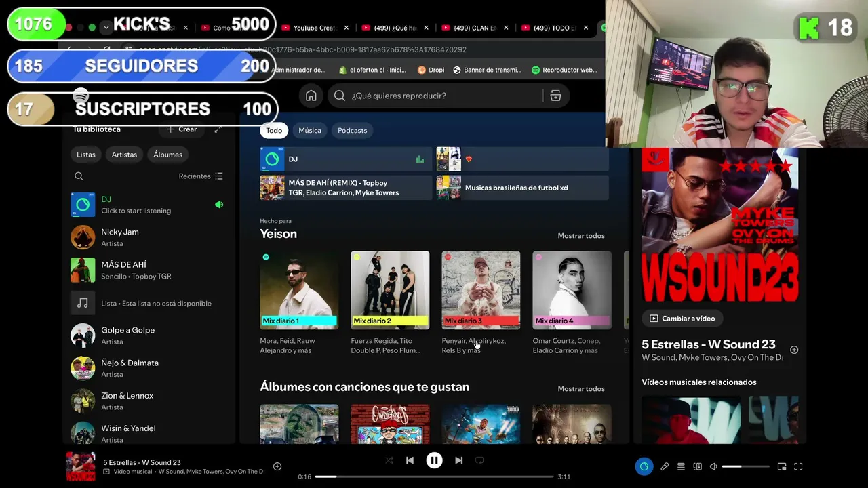This screenshot has width=868, height=488.
Task: Open MÁS DE AHÍ single in library
Action: 149,270
